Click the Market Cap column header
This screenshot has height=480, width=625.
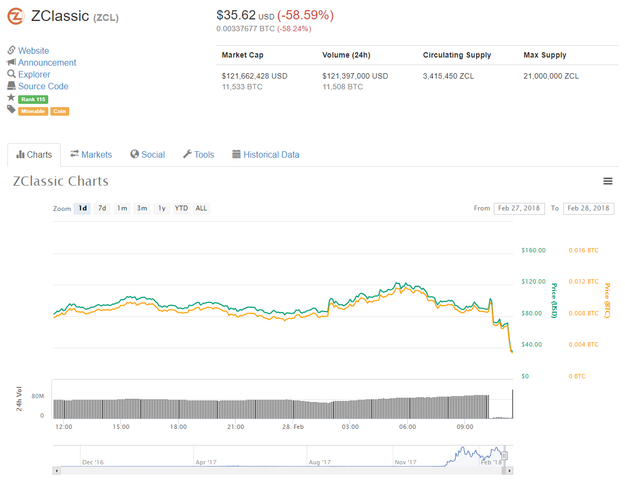[x=242, y=55]
